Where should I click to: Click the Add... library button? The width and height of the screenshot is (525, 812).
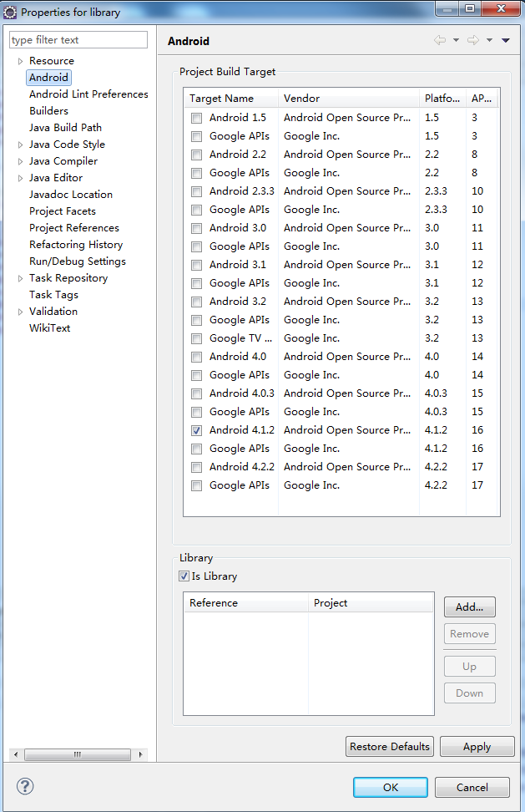click(x=469, y=607)
